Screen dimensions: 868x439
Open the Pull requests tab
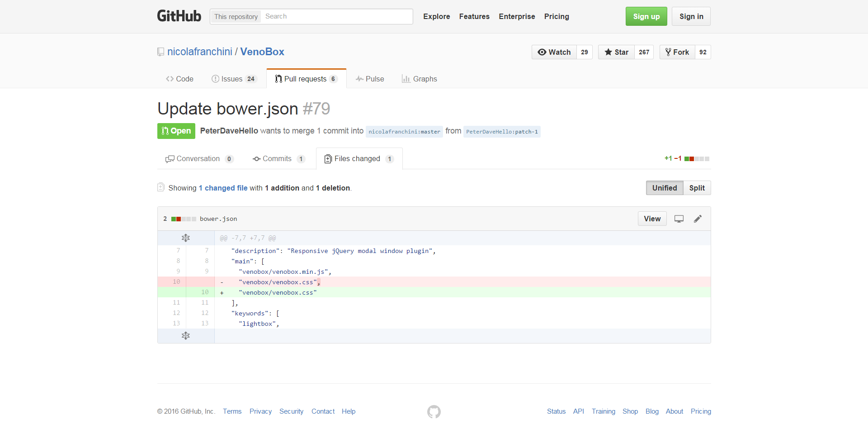306,79
